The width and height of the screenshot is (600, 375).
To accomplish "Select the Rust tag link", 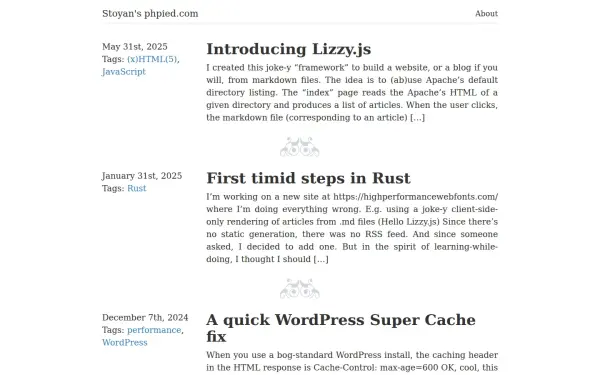I will pyautogui.click(x=137, y=188).
